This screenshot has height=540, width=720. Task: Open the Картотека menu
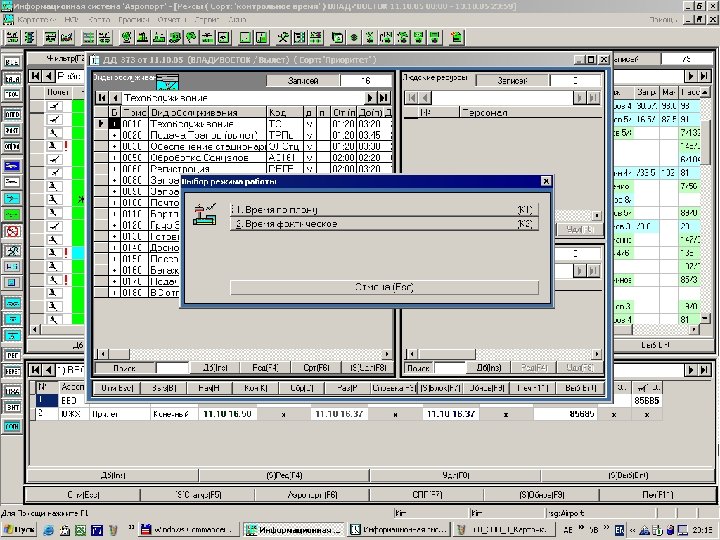click(36, 20)
